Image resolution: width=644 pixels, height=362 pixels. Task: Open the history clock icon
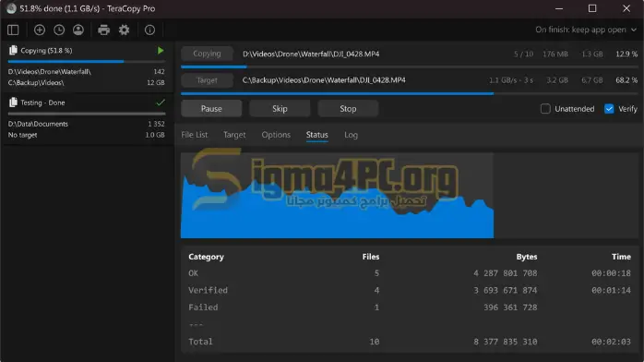pos(59,30)
